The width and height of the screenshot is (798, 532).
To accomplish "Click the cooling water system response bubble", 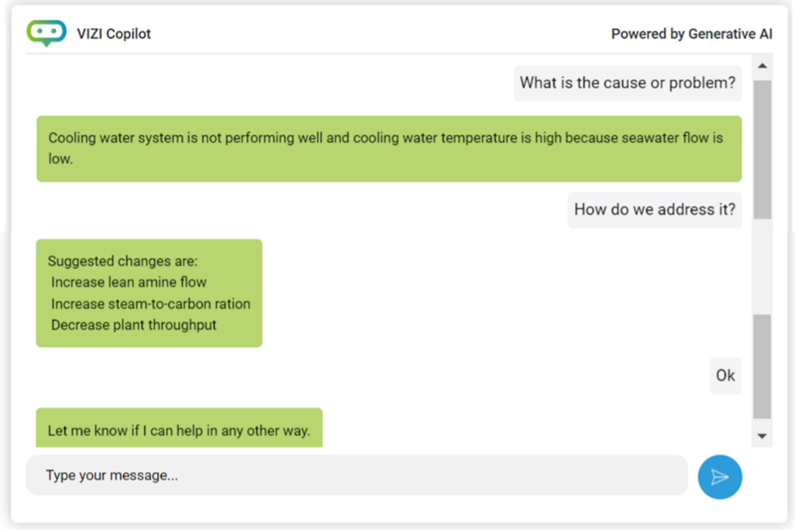I will pos(389,149).
